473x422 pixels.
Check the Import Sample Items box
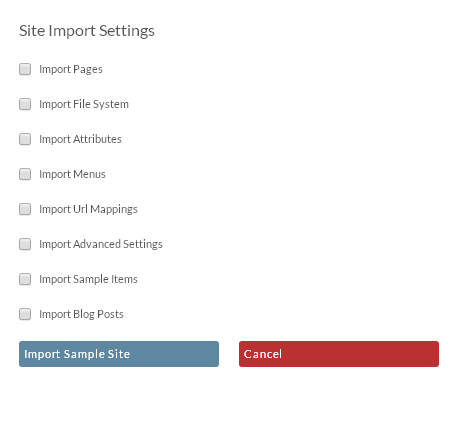(x=25, y=279)
